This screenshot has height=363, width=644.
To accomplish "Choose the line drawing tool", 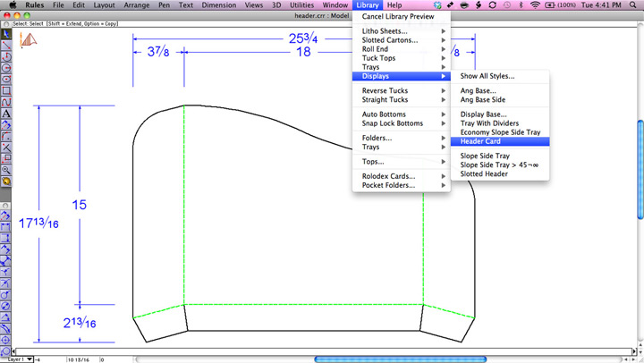I will point(6,46).
